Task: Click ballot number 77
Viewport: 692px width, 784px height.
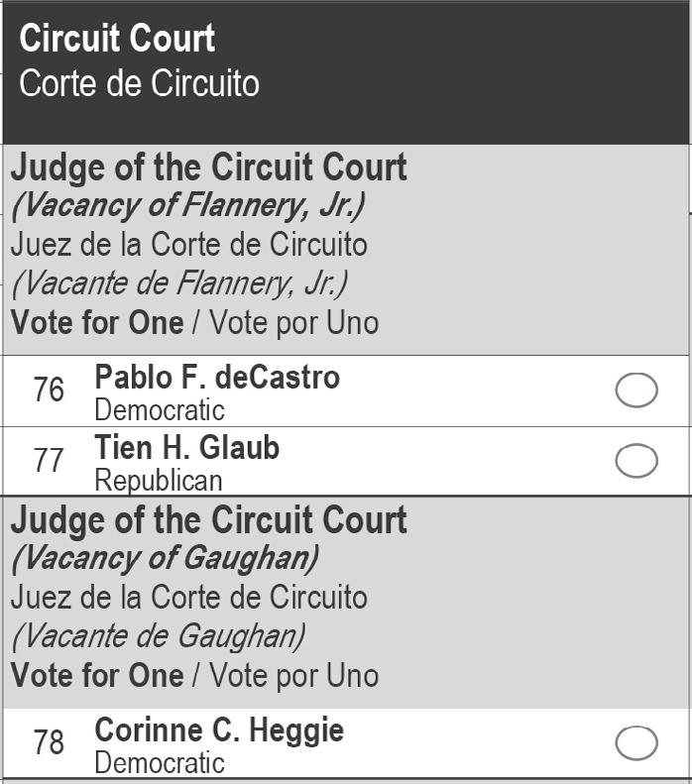Action: 49,461
